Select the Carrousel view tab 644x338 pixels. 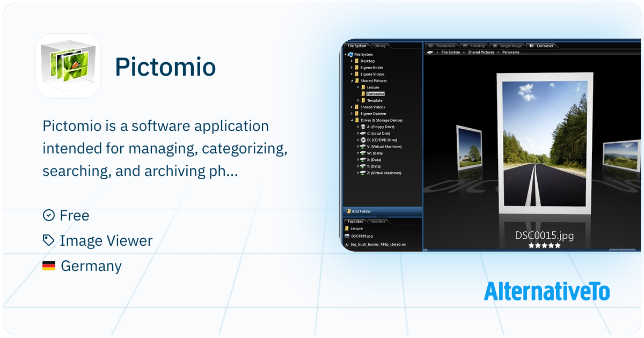coord(541,46)
